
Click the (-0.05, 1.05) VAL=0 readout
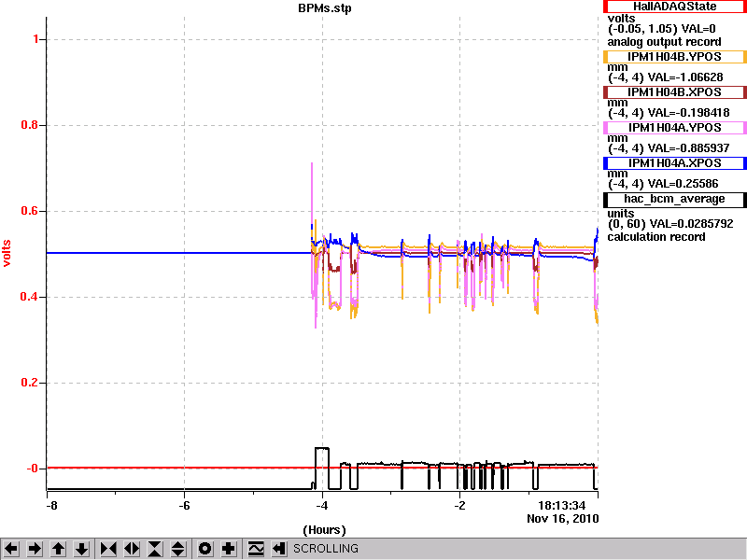click(x=662, y=29)
